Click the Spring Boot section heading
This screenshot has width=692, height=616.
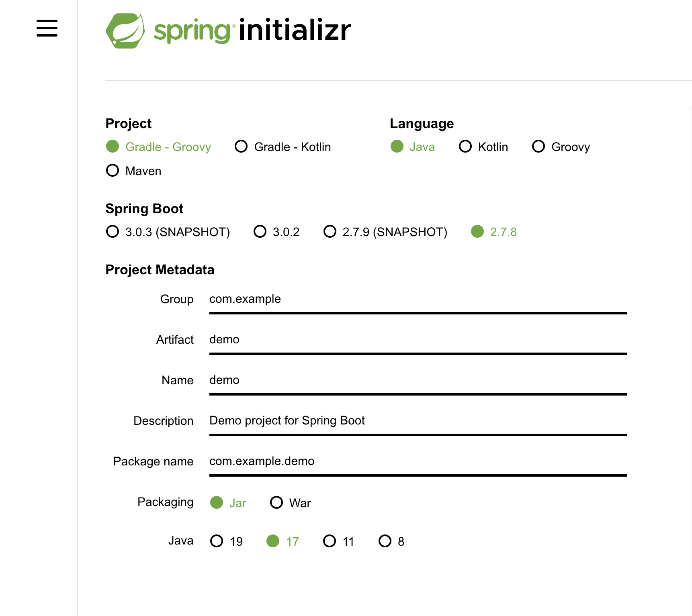[x=144, y=209]
